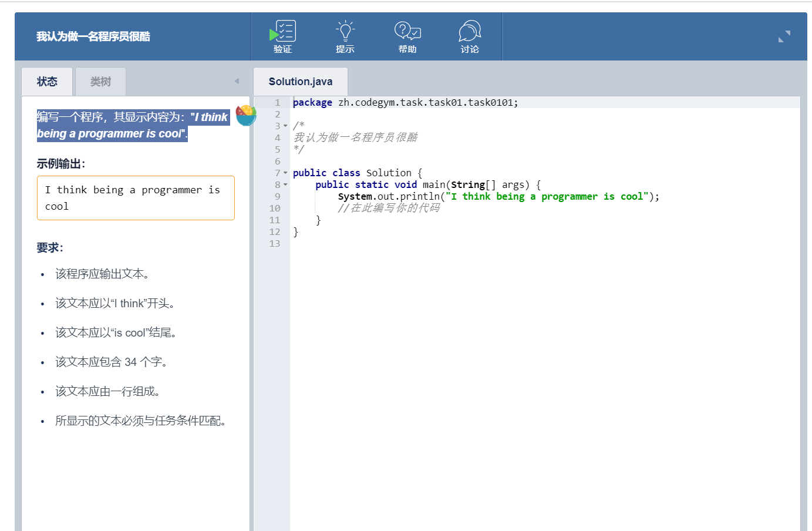Click requirement 该文本应包含 34 个字
This screenshot has width=812, height=531.
pos(112,362)
